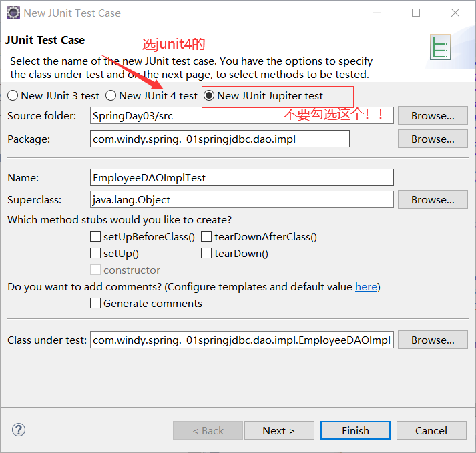Click the Source folder field containing SpringDay03/src

(x=242, y=115)
